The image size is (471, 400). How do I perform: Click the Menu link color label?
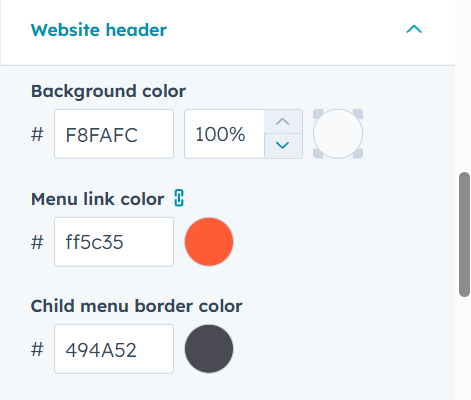coord(97,199)
